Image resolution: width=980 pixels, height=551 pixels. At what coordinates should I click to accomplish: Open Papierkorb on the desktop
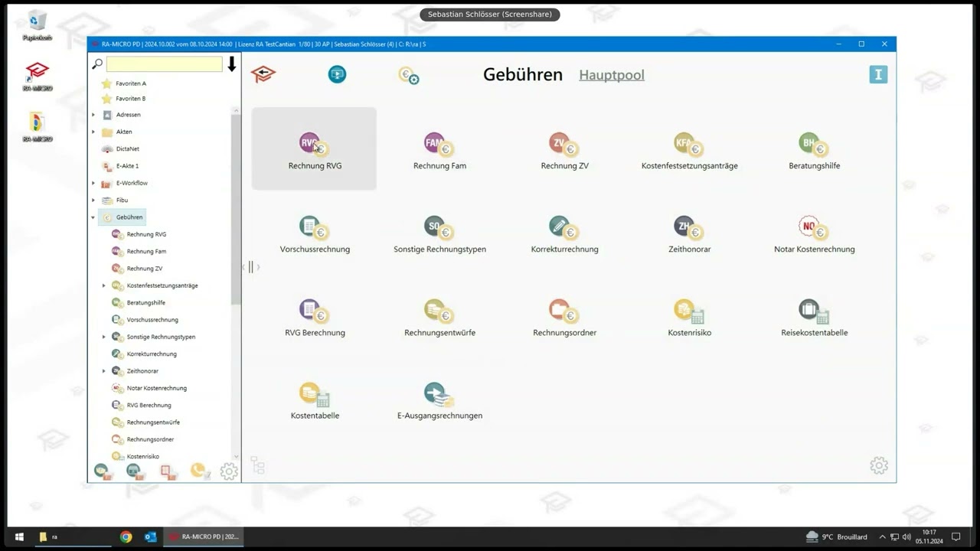pos(37,26)
